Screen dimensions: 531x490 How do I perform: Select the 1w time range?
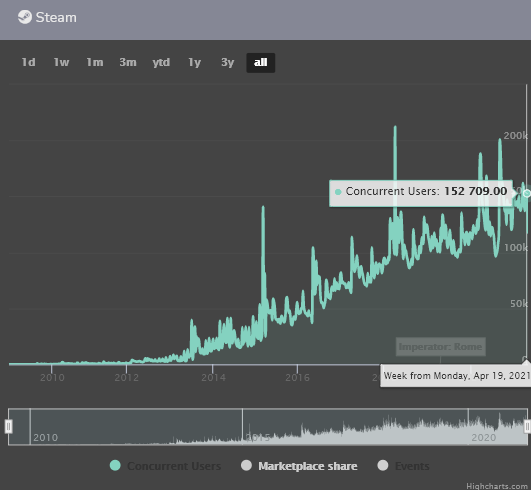click(61, 62)
